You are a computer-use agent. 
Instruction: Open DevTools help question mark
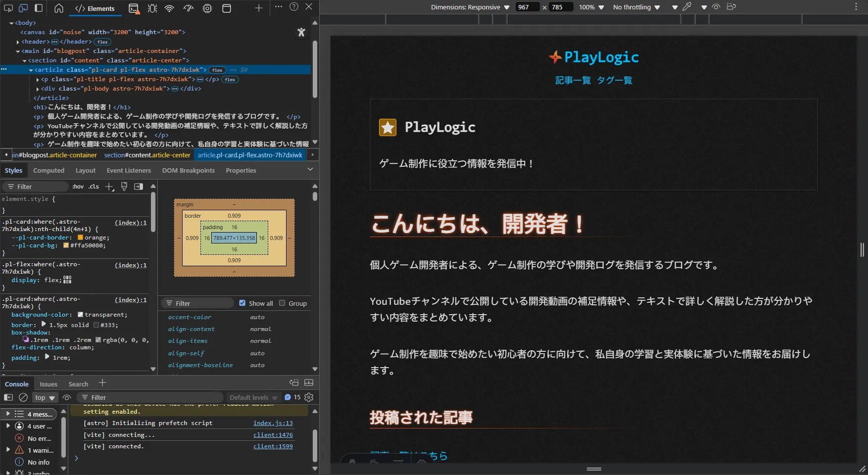tap(294, 7)
